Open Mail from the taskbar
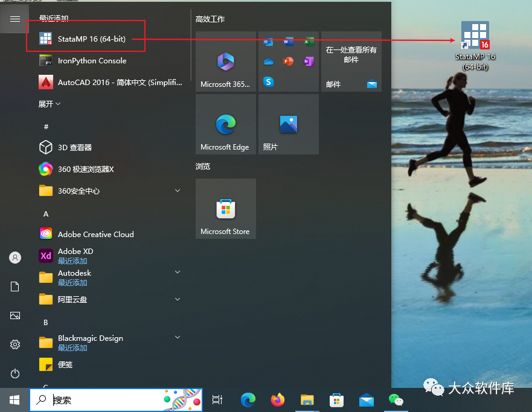Viewport: 532px width, 412px height. tap(367, 400)
